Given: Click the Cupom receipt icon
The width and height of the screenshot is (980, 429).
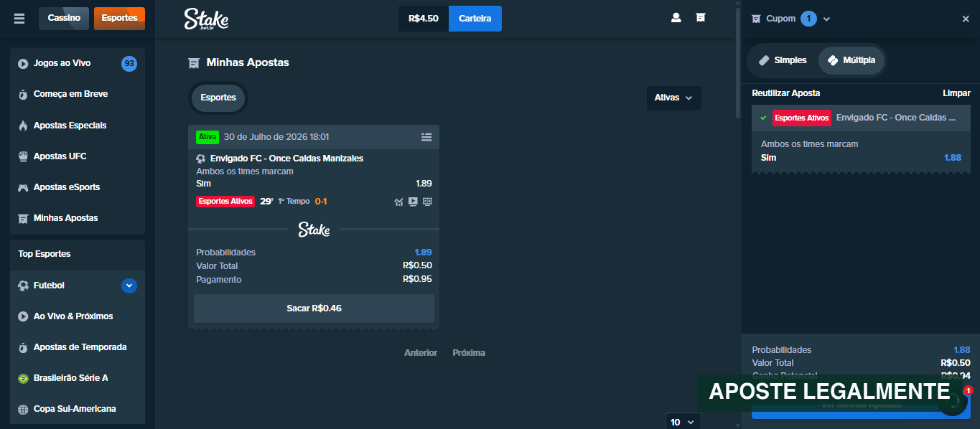Looking at the screenshot, I should (756, 19).
